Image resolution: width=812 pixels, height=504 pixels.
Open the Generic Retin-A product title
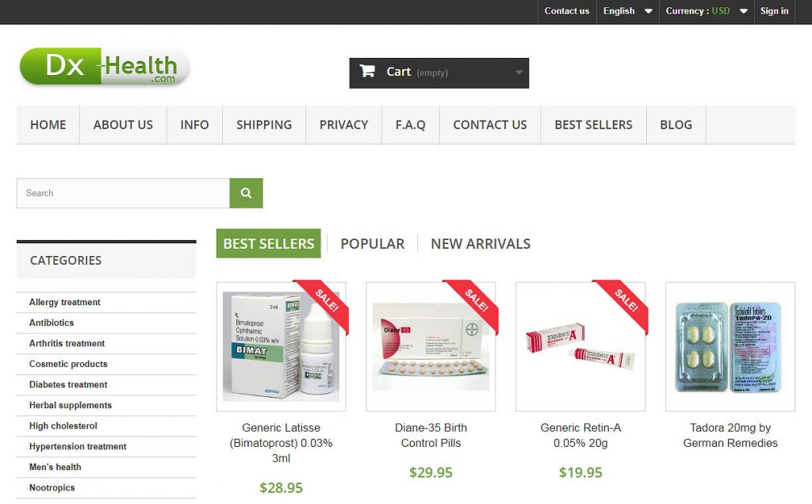pos(580,435)
